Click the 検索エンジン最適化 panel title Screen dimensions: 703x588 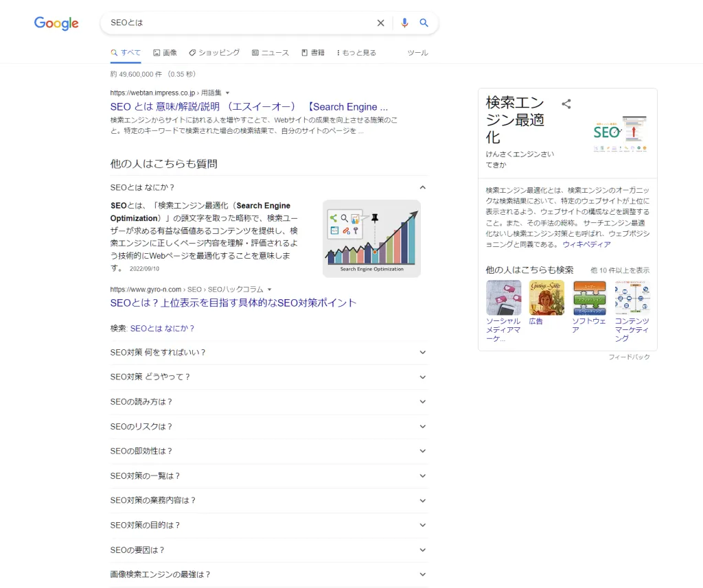515,119
